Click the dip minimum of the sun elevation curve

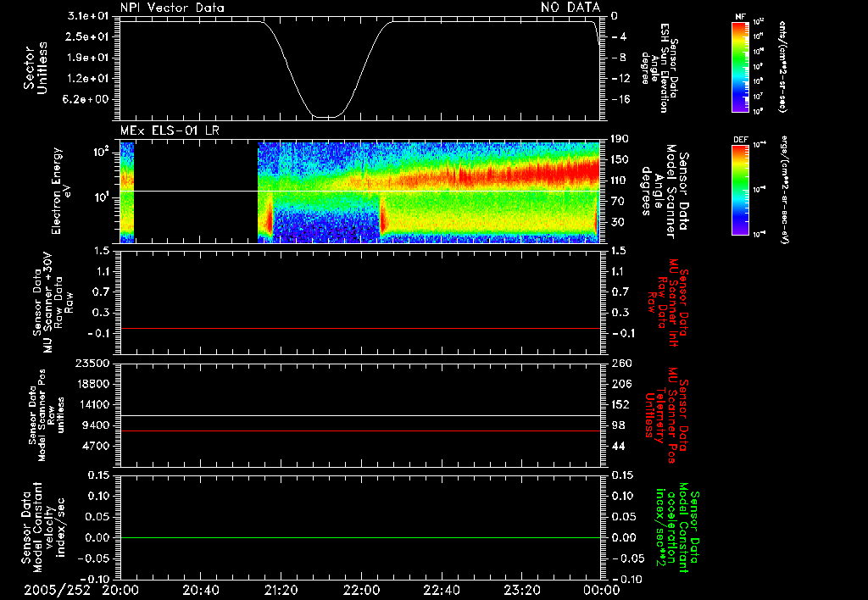coord(326,117)
